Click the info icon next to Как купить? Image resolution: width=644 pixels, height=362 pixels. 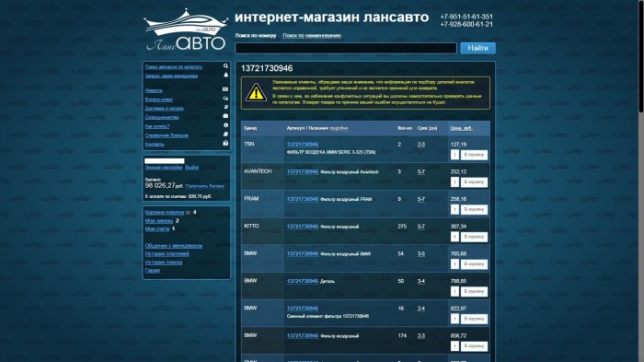point(225,125)
